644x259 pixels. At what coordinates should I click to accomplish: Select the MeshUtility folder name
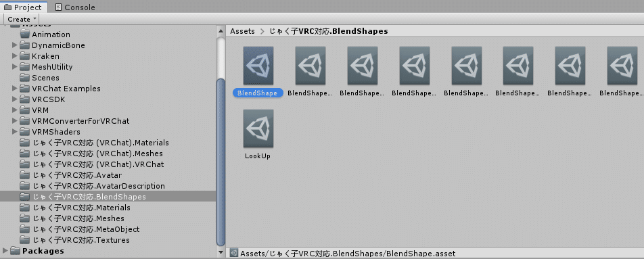(52, 66)
